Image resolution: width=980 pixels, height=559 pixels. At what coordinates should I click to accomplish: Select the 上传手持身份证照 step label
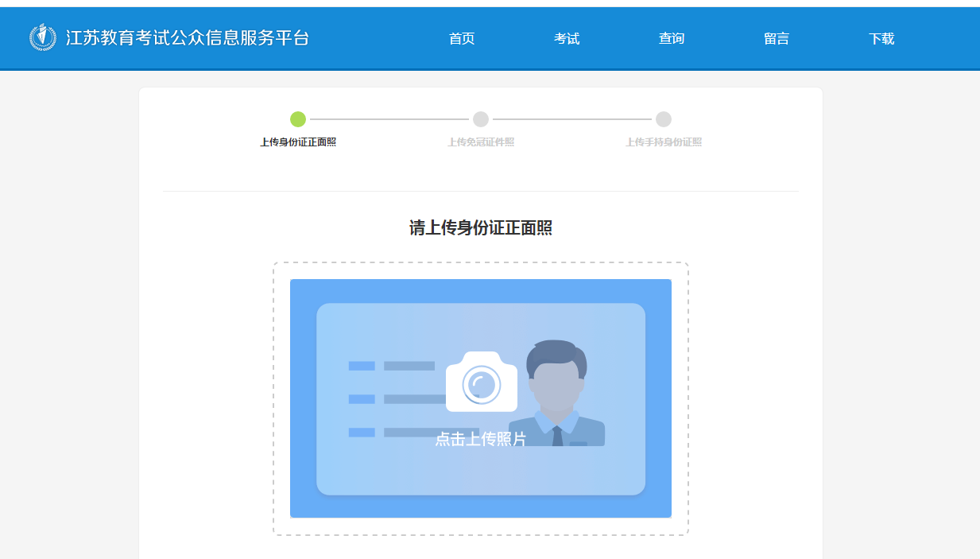[x=664, y=142]
